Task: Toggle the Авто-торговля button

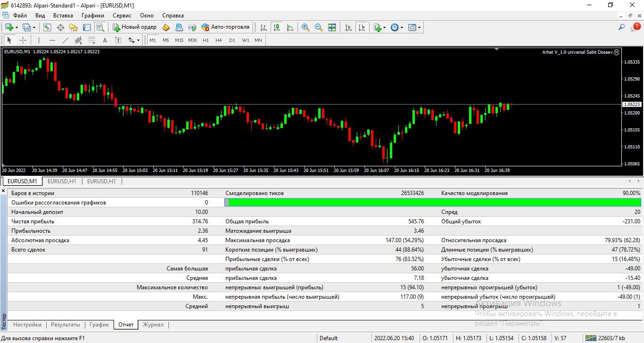Action: [225, 27]
